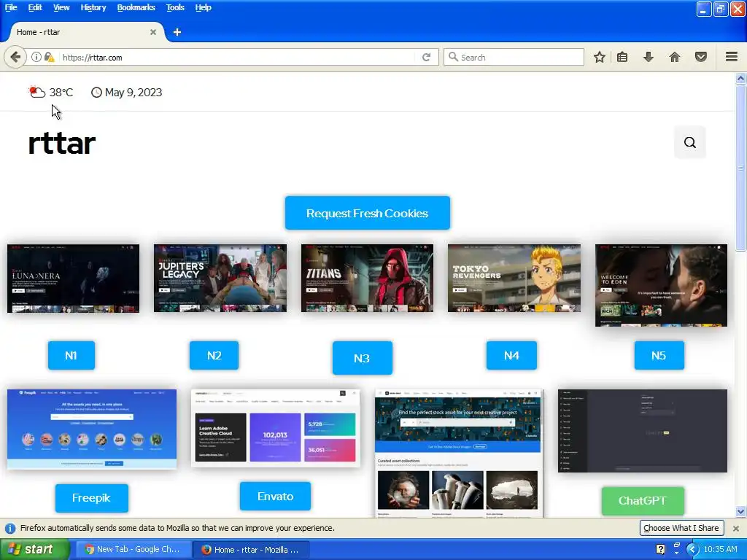Click the clock icon beside the date
The image size is (747, 560).
pyautogui.click(x=96, y=93)
